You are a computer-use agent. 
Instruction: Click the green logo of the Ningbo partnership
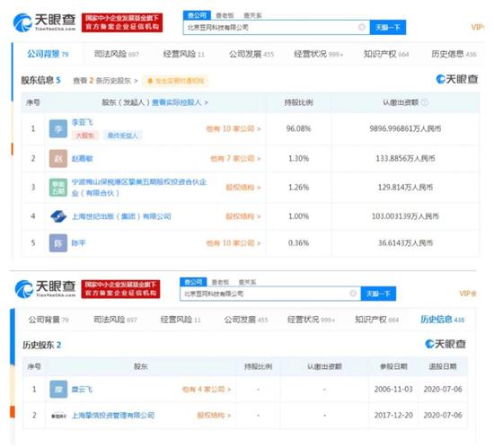point(58,188)
